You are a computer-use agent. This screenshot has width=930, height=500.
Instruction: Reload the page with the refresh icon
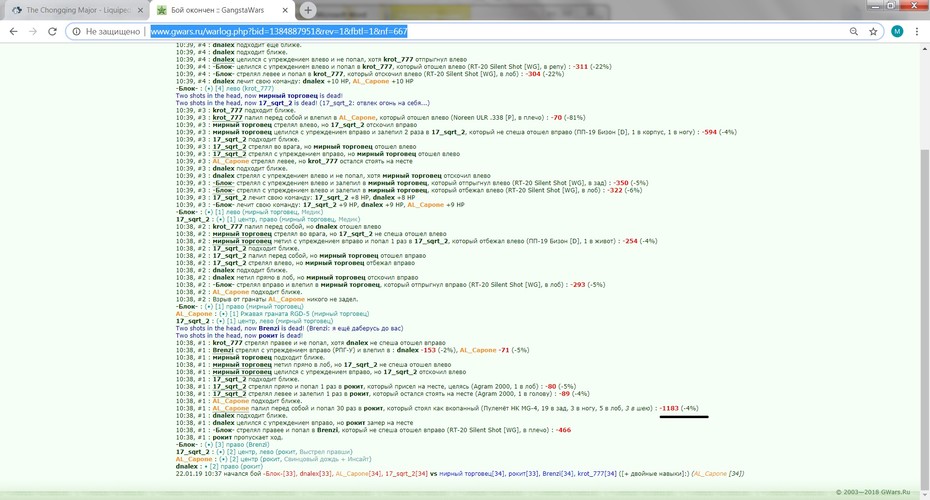[52, 31]
